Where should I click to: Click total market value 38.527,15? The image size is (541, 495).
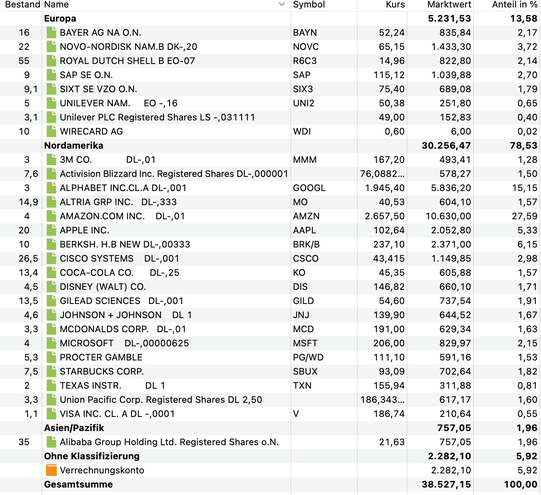click(446, 485)
